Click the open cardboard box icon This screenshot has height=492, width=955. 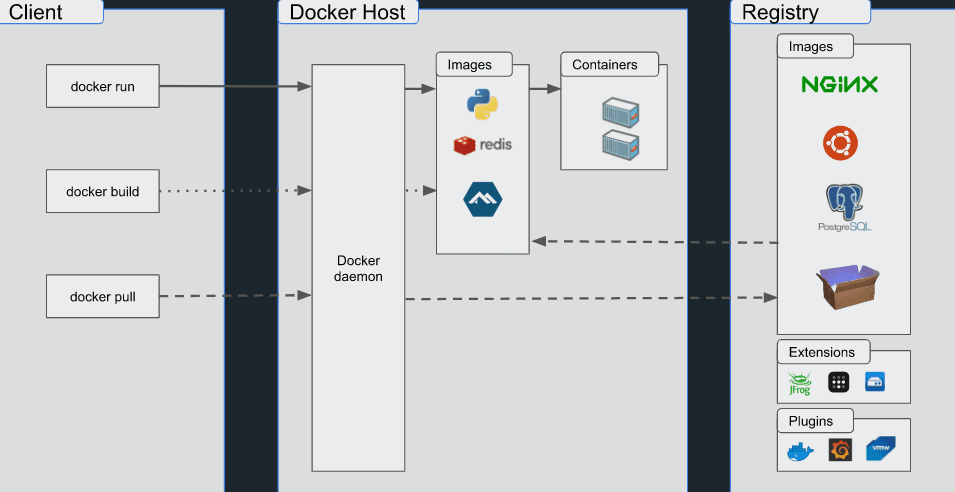click(x=847, y=287)
